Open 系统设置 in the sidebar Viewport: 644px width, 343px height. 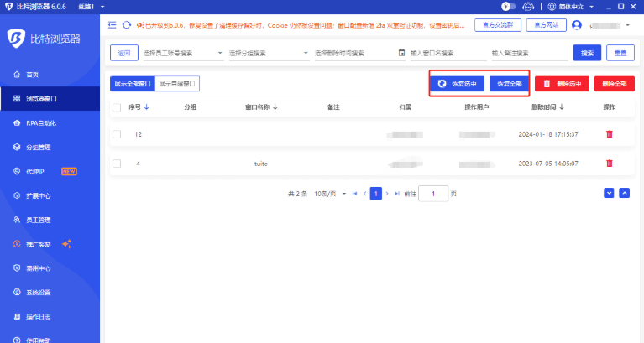click(x=50, y=293)
